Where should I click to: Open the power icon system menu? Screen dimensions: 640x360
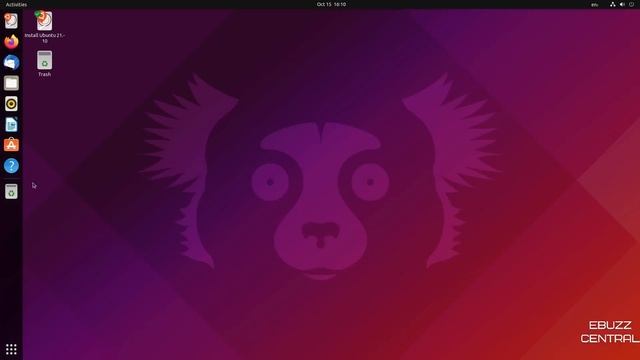coord(631,4)
